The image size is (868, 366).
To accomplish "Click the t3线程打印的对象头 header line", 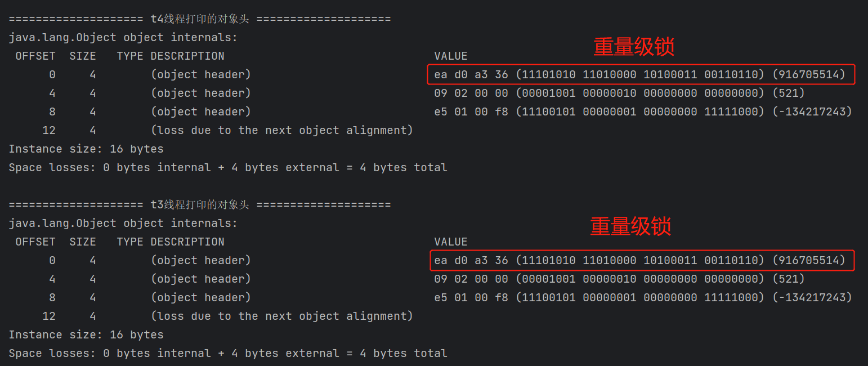I will point(199,205).
